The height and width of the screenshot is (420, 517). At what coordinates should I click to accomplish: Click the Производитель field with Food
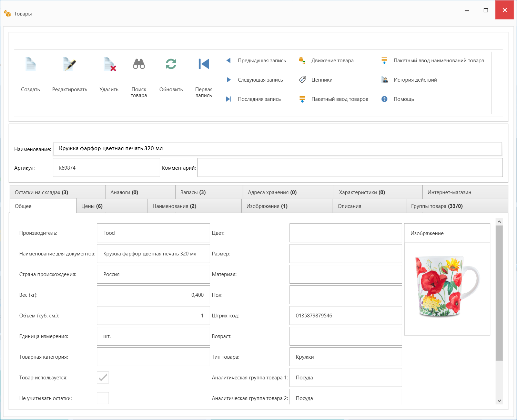click(x=153, y=233)
